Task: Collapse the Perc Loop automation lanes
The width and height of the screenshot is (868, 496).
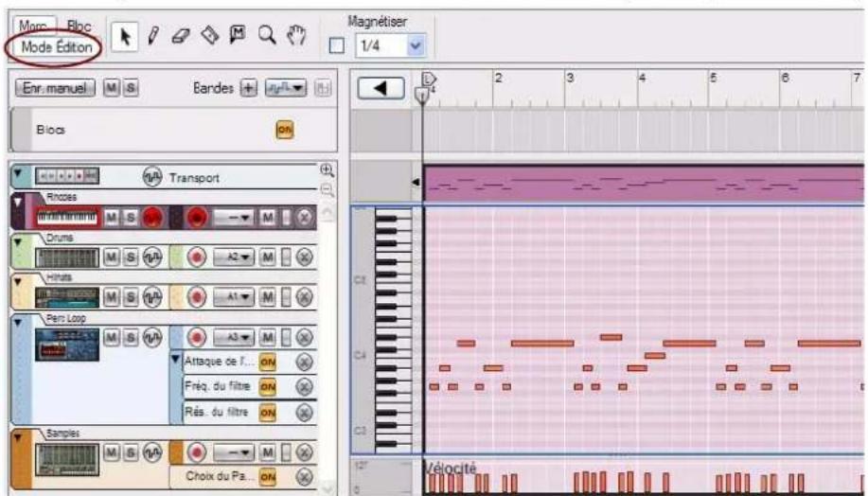Action: click(x=176, y=360)
